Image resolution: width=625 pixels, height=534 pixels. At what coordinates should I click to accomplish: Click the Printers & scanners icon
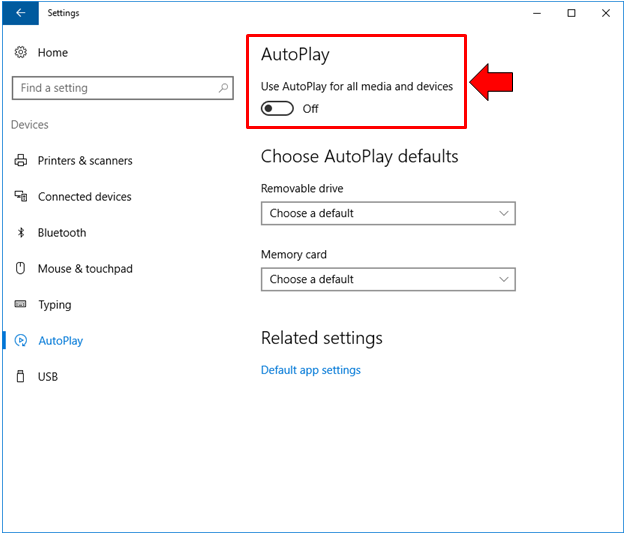coord(21,161)
